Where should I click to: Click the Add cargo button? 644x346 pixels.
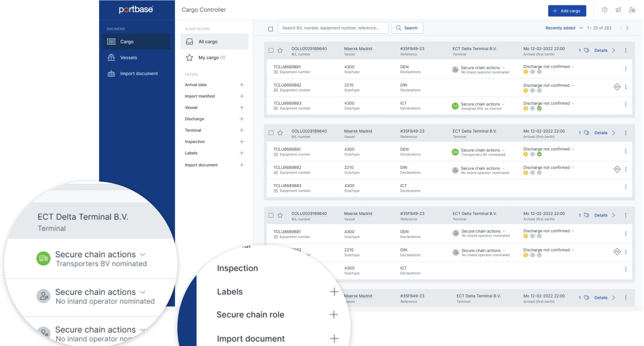567,11
